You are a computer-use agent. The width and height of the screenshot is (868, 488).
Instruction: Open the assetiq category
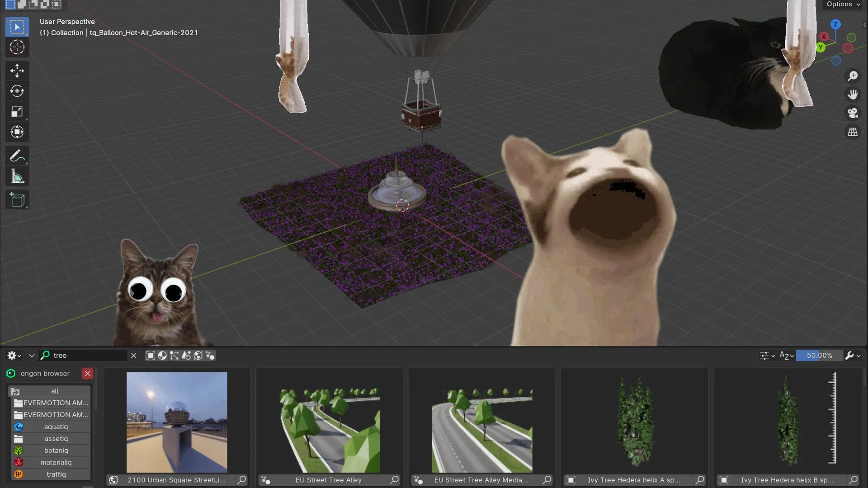point(51,439)
